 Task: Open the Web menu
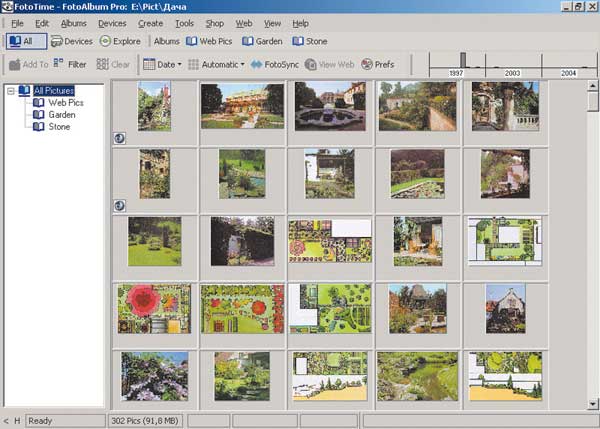pos(244,23)
